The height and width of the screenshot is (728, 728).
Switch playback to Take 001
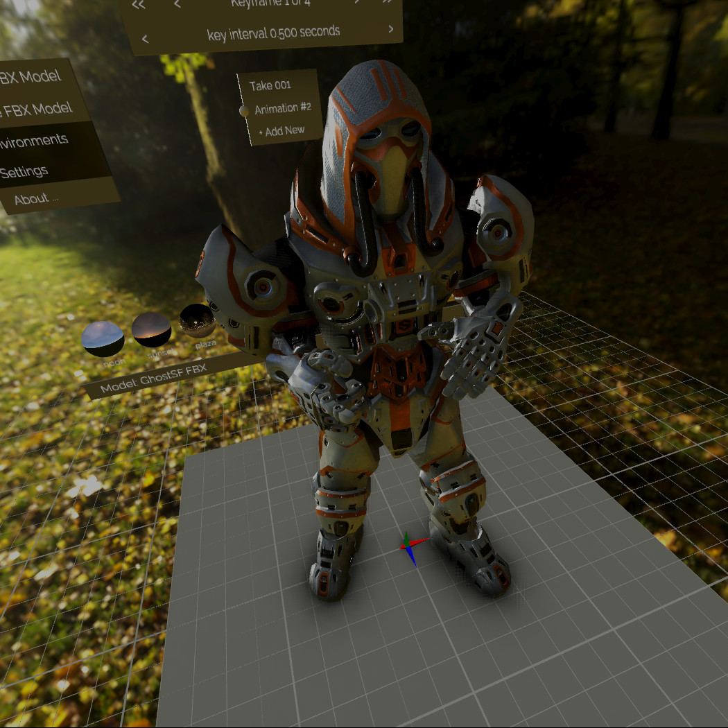(270, 86)
